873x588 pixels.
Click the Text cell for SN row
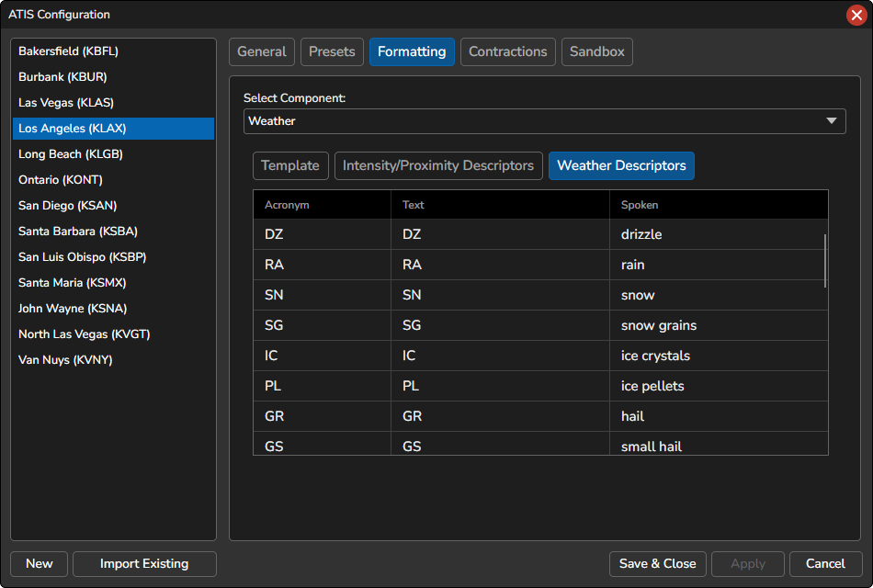499,295
